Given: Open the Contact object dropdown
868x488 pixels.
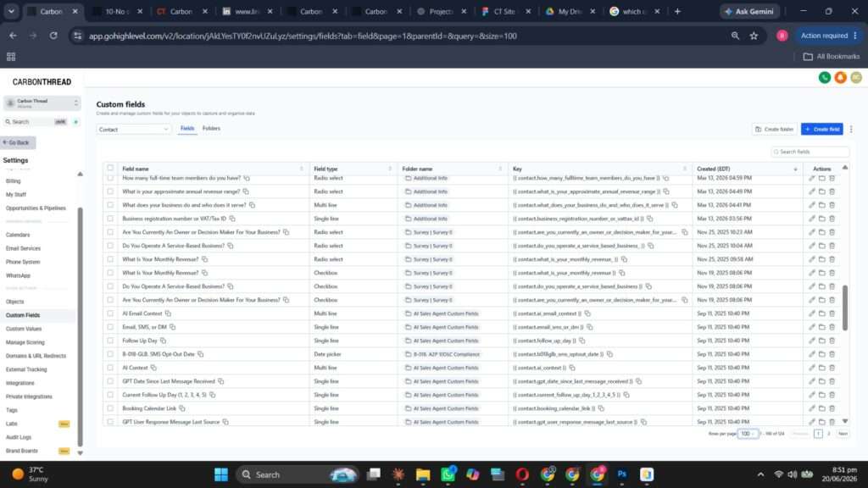Looking at the screenshot, I should coord(133,129).
